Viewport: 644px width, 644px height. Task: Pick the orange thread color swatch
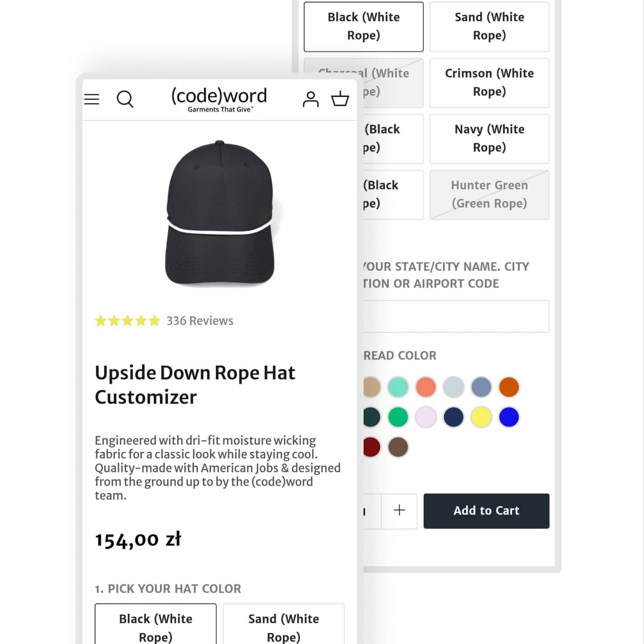(x=509, y=387)
